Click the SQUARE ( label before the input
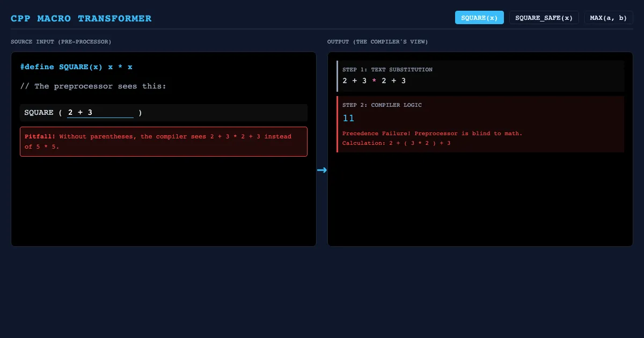Image resolution: width=644 pixels, height=338 pixels. [43, 113]
